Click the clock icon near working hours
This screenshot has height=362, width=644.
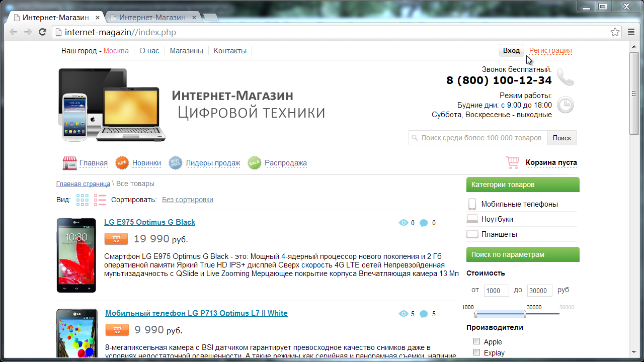point(566,105)
